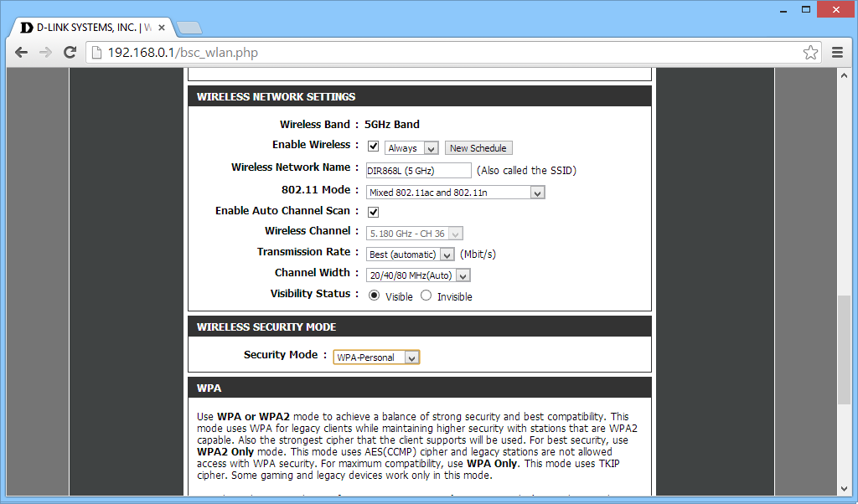Viewport: 858px width, 504px height.
Task: Open the Transmission Rate dropdown
Action: pyautogui.click(x=410, y=255)
